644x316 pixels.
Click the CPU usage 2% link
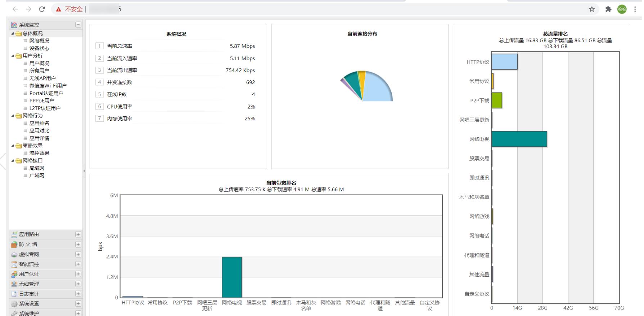click(x=251, y=107)
